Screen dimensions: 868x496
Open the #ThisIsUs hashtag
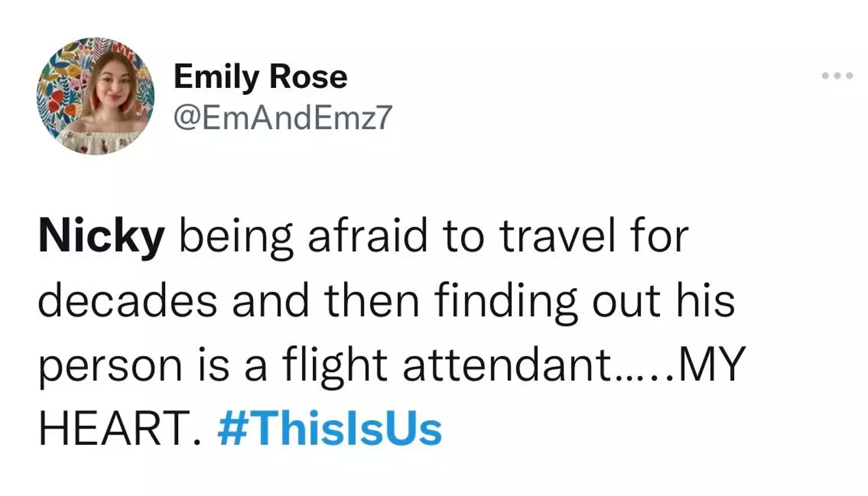pos(330,430)
